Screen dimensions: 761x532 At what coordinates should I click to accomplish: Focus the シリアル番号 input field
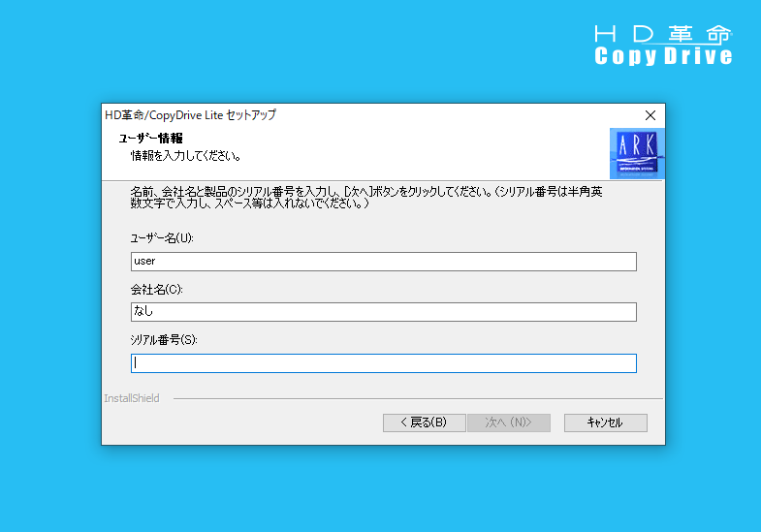click(x=384, y=363)
